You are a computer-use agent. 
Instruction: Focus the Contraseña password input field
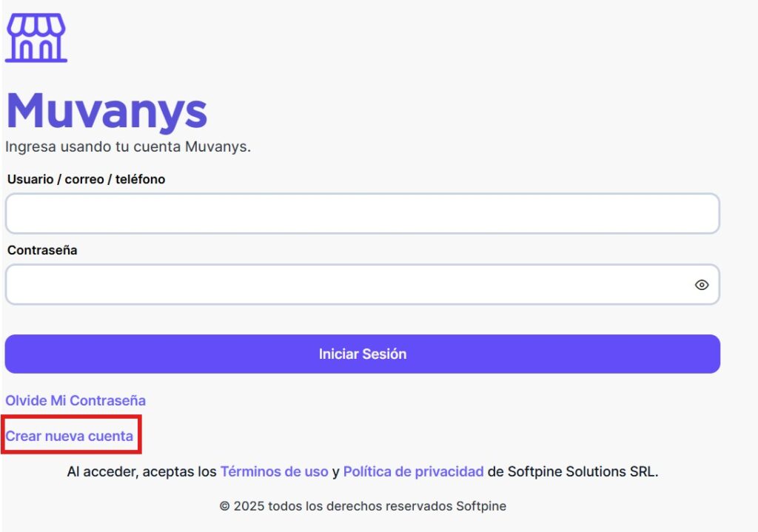[348, 285]
